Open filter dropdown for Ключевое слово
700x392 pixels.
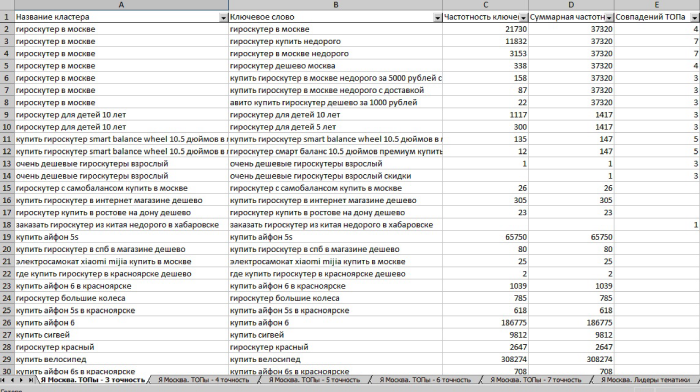(438, 17)
